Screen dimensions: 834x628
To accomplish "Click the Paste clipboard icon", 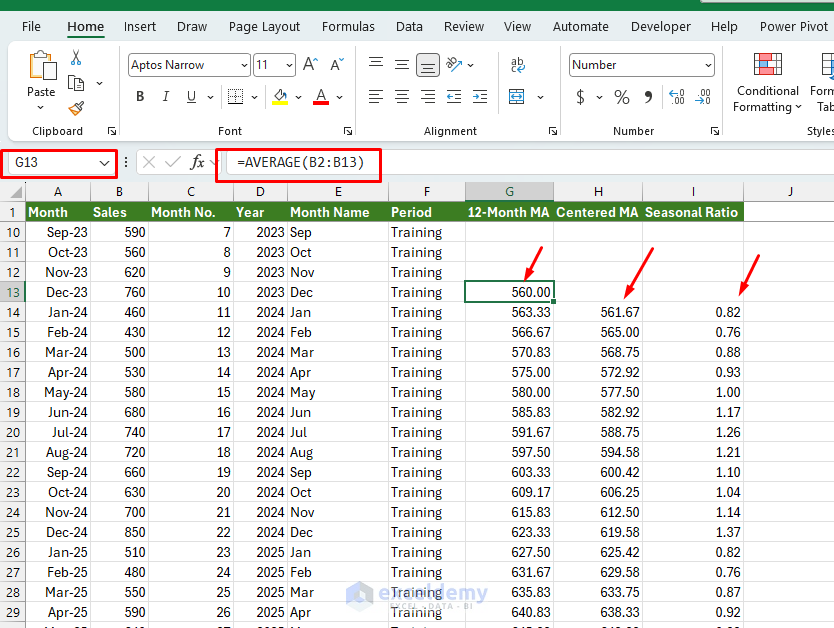I will coord(42,65).
